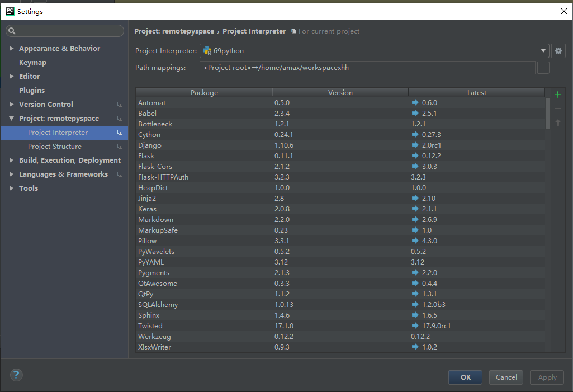Screen dimensions: 573x392
Task: Expand the Tools section
Action: pyautogui.click(x=11, y=188)
